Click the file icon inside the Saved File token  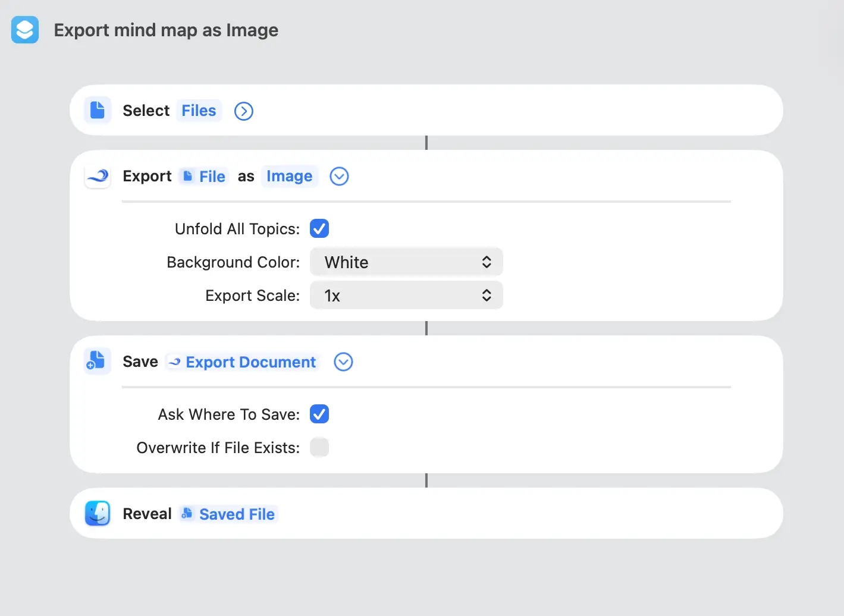(x=187, y=513)
